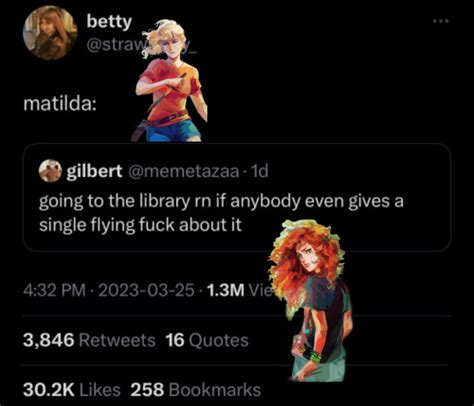Click the red-haired character sticker image
Viewport: 474px width, 406px height.
click(x=310, y=300)
